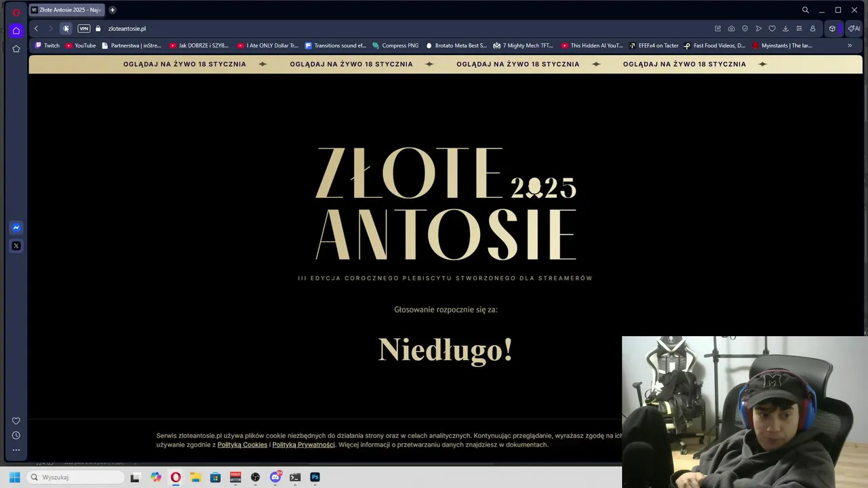Image resolution: width=868 pixels, height=488 pixels.
Task: Open the Twitch bookmark
Action: [x=47, y=45]
